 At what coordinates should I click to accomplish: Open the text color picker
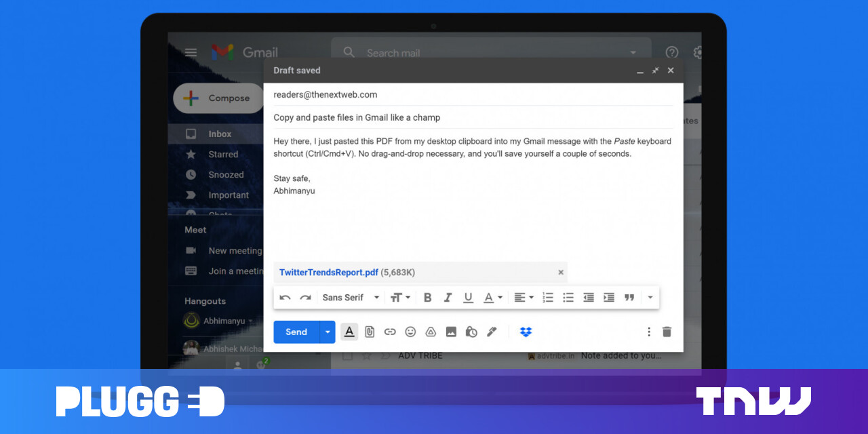492,297
